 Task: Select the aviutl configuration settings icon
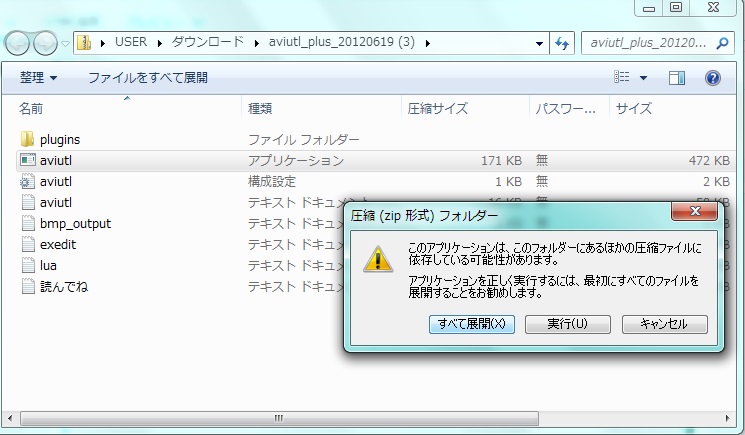pos(27,181)
